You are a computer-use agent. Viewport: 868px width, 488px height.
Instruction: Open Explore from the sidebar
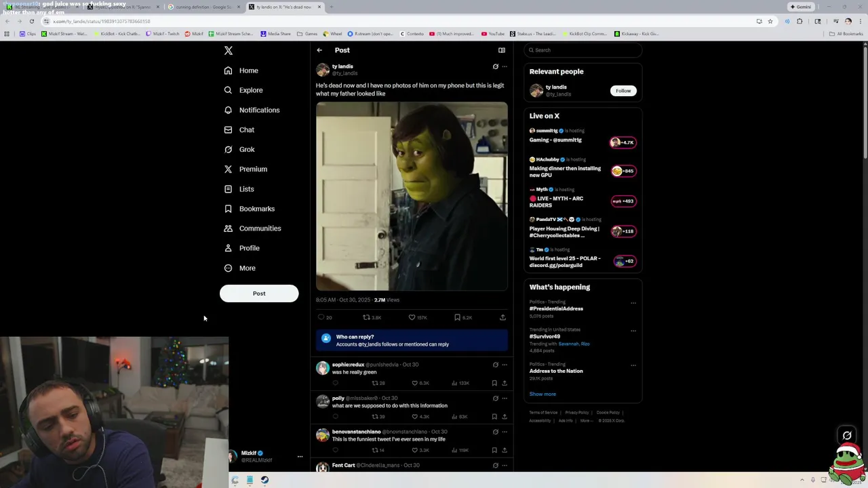coord(243,90)
